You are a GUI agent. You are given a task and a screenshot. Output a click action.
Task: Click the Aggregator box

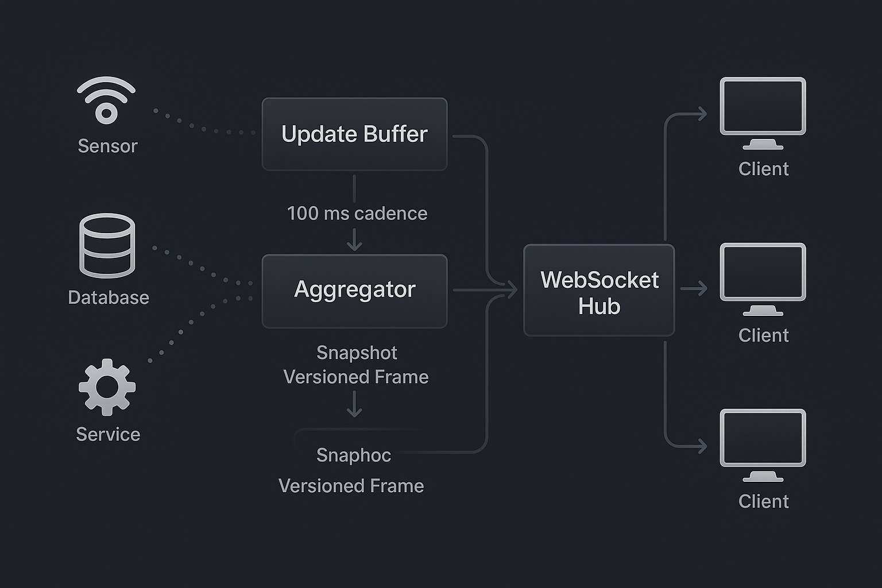354,291
